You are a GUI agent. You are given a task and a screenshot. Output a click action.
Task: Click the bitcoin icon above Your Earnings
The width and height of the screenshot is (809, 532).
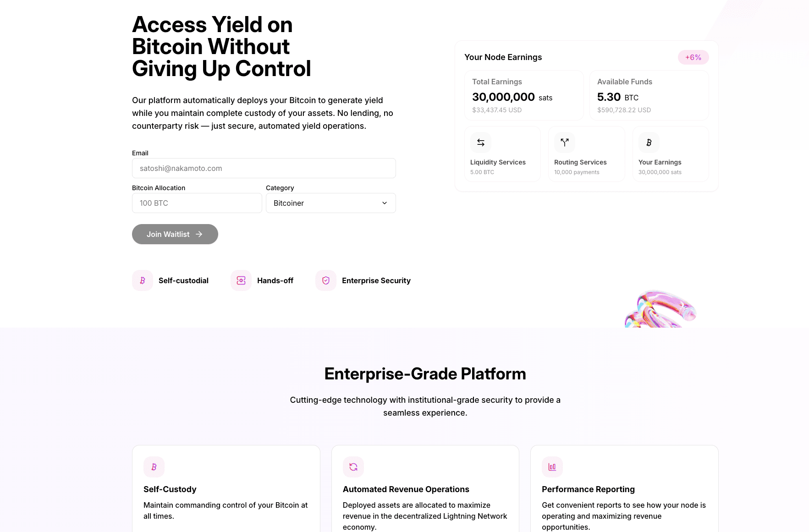click(649, 143)
